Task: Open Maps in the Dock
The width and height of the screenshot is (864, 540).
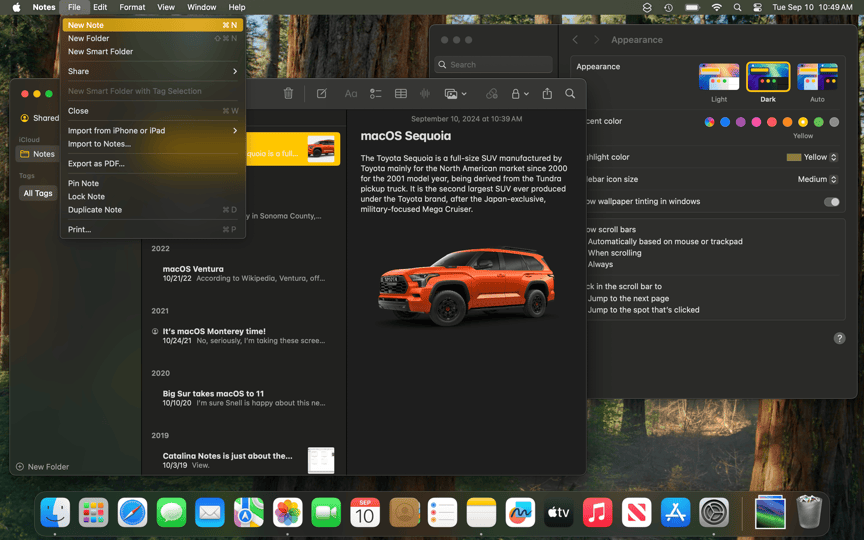Action: [x=249, y=512]
